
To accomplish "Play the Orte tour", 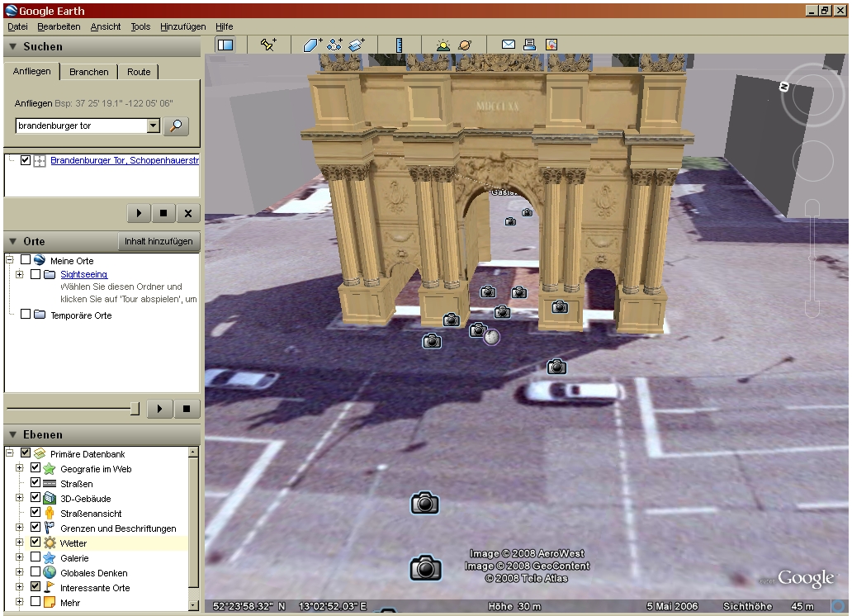I will tap(160, 409).
